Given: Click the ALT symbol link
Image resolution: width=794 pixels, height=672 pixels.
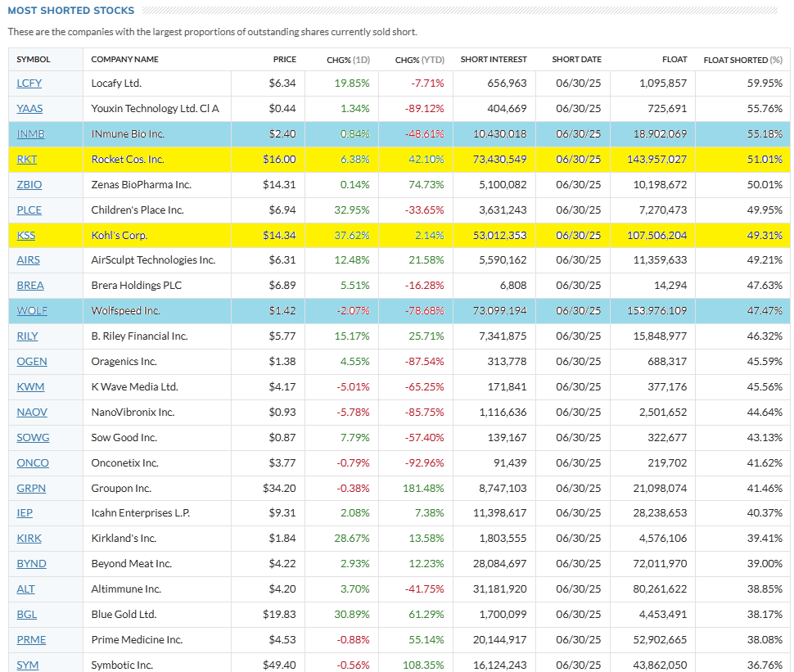Looking at the screenshot, I should [25, 589].
